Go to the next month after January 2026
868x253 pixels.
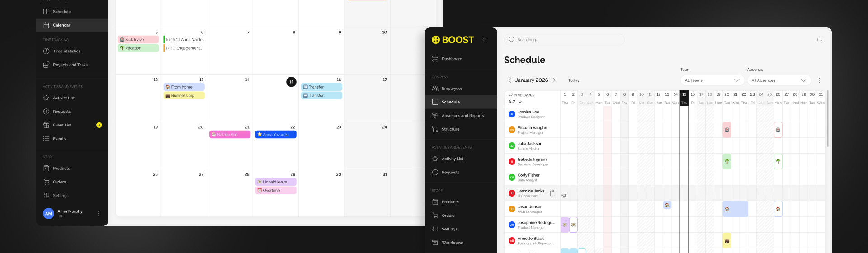pyautogui.click(x=554, y=80)
